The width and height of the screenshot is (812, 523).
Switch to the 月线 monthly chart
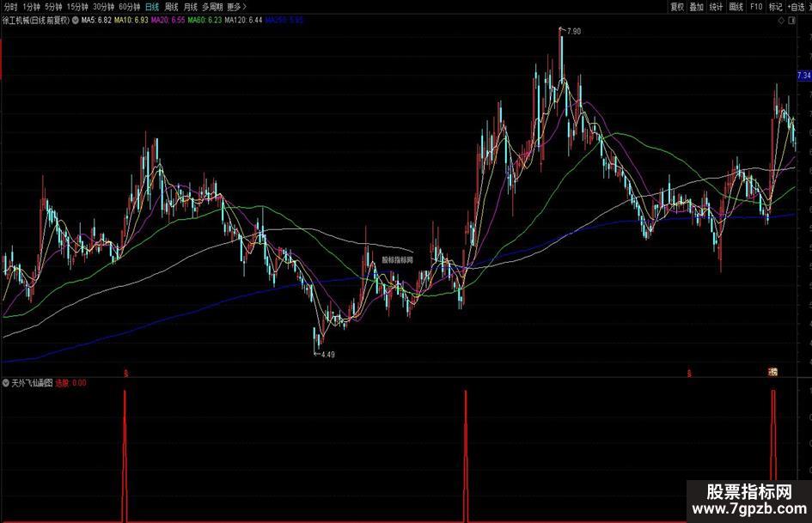pos(191,7)
